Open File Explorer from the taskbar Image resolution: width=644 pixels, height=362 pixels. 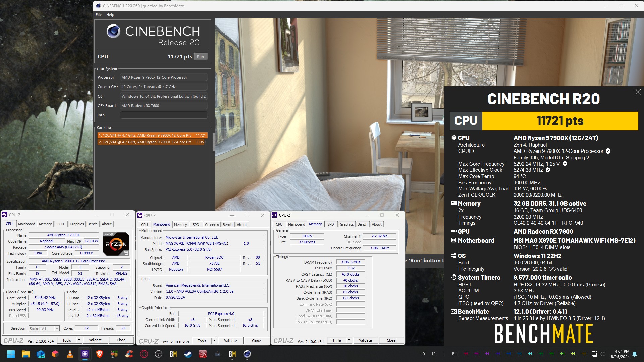click(x=25, y=354)
